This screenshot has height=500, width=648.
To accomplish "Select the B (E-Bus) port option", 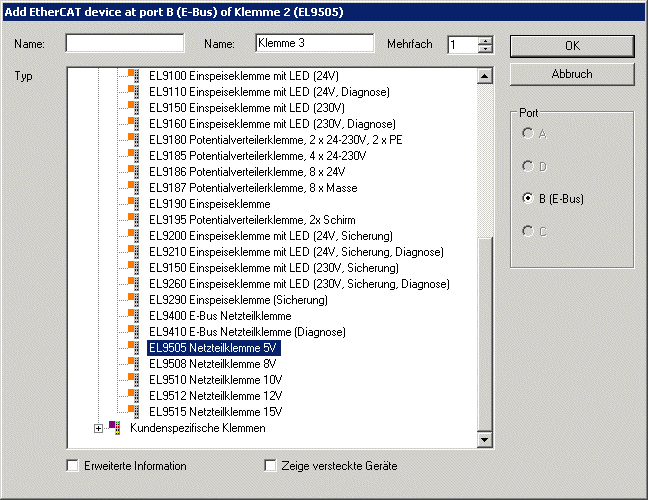I will coord(528,198).
